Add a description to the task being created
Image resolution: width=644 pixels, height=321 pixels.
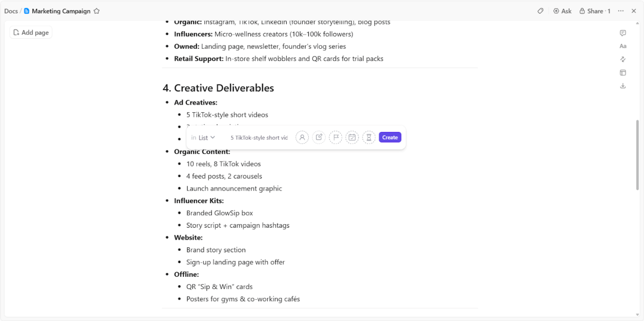[319, 137]
